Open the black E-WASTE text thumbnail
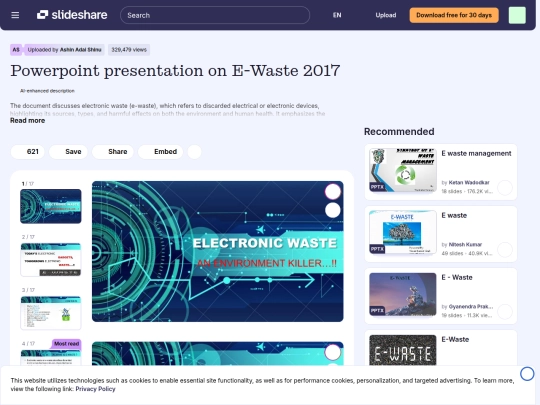 (x=403, y=350)
